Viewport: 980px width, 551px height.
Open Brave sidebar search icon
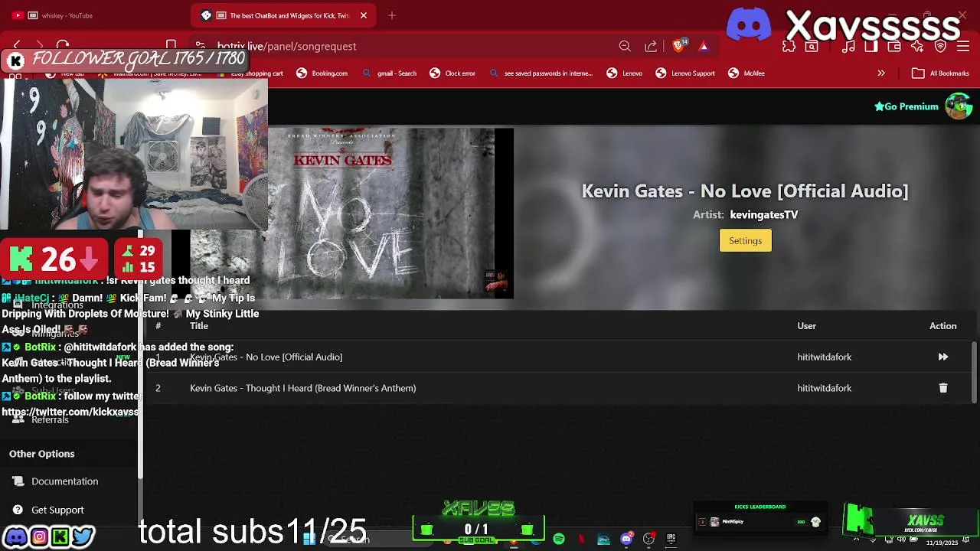[812, 46]
